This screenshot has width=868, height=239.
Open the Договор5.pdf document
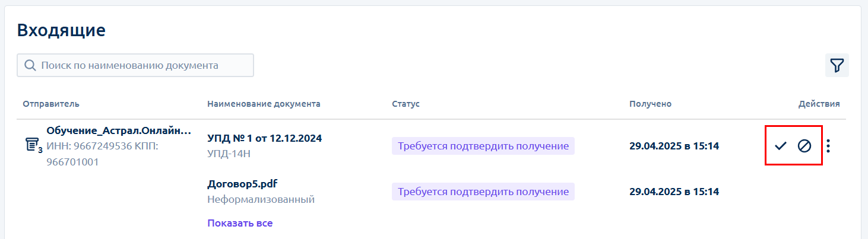point(242,184)
